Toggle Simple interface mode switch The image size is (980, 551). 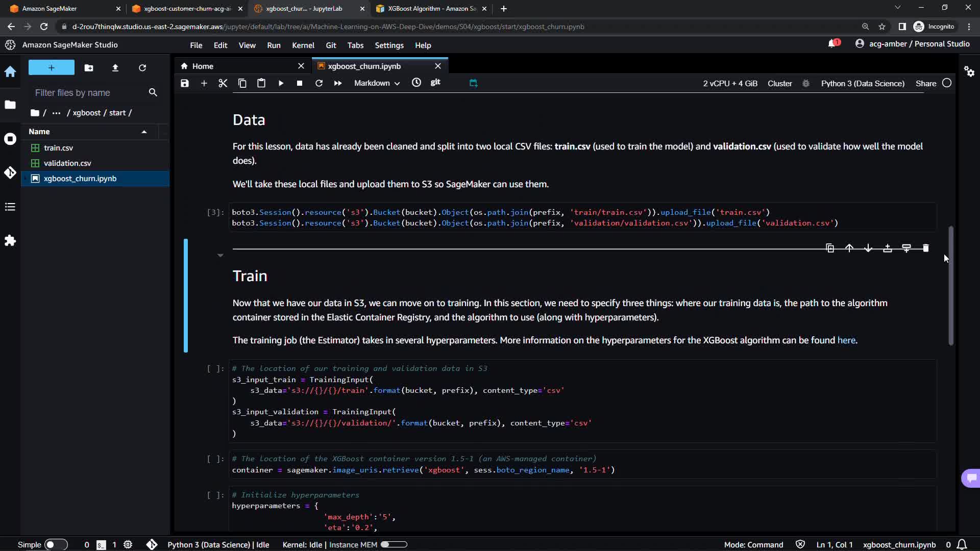click(55, 544)
